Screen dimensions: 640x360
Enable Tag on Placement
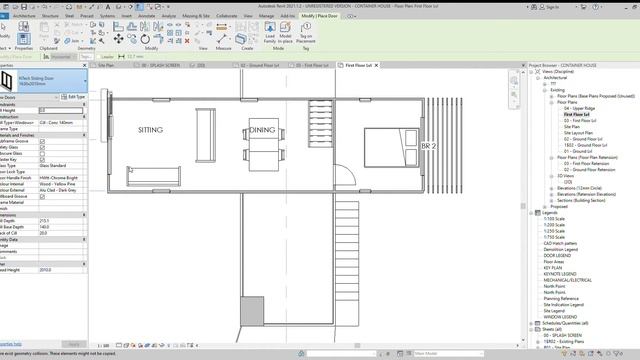306,33
